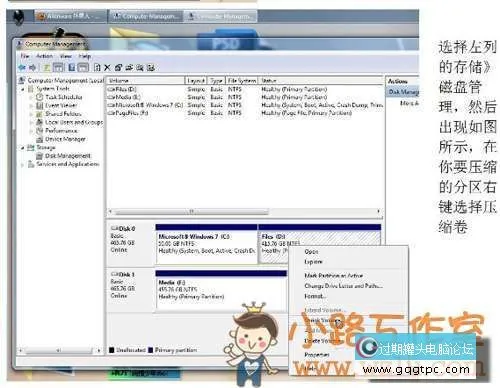Choose Properties in the context menu
The height and width of the screenshot is (388, 500).
[317, 355]
